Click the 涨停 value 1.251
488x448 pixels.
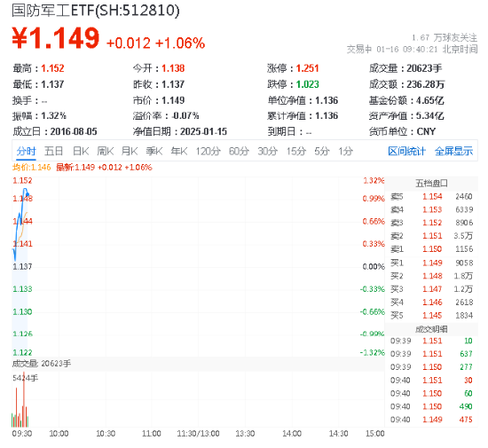pos(307,68)
